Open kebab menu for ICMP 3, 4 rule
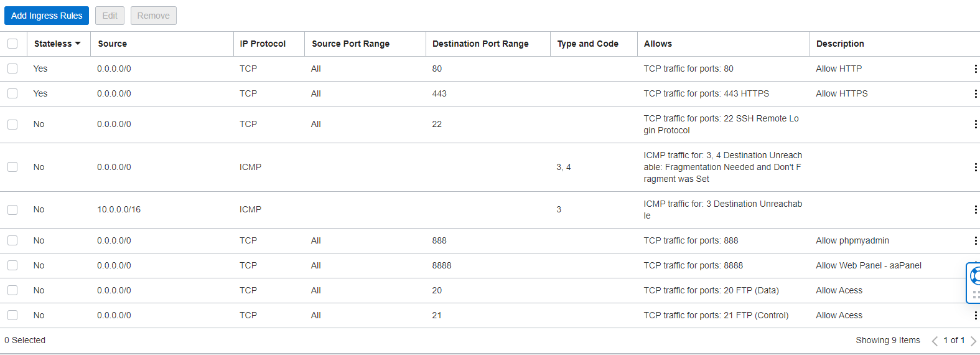 click(975, 167)
